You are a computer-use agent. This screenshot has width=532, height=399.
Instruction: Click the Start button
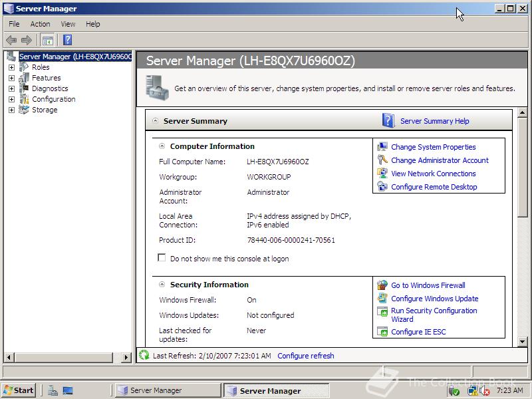19,390
